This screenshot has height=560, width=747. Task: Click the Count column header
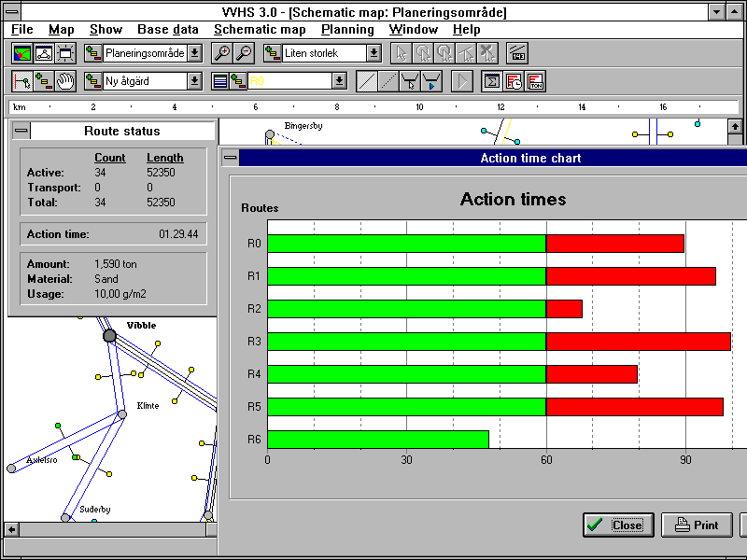click(110, 158)
